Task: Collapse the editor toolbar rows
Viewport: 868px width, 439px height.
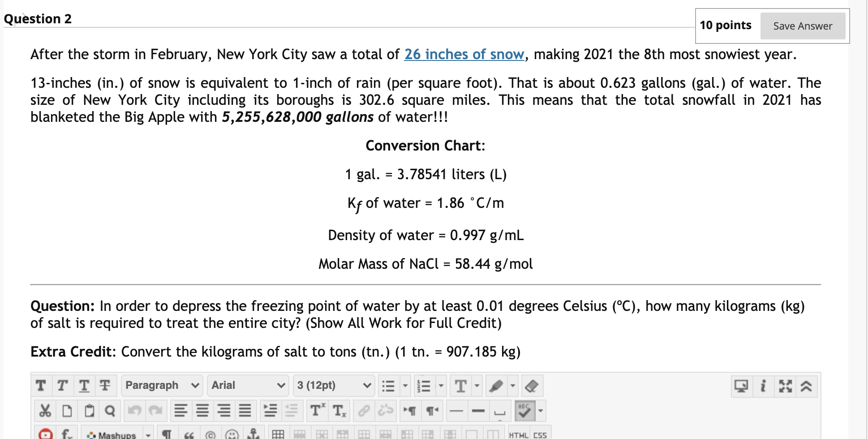Action: pos(806,386)
